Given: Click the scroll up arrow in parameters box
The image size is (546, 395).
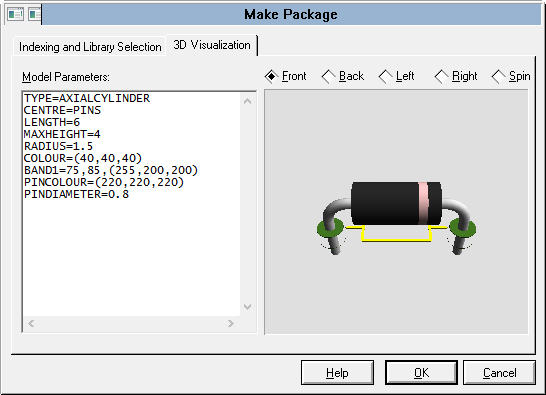Looking at the screenshot, I should pos(248,101).
